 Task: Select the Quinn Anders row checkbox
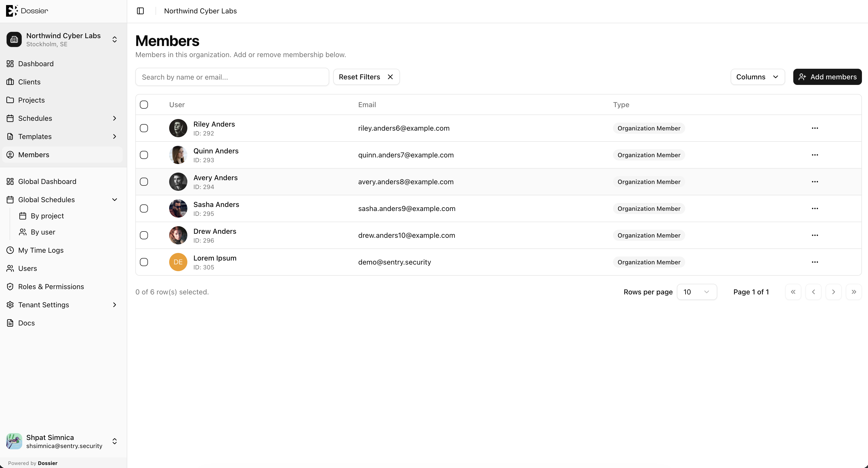(x=144, y=155)
